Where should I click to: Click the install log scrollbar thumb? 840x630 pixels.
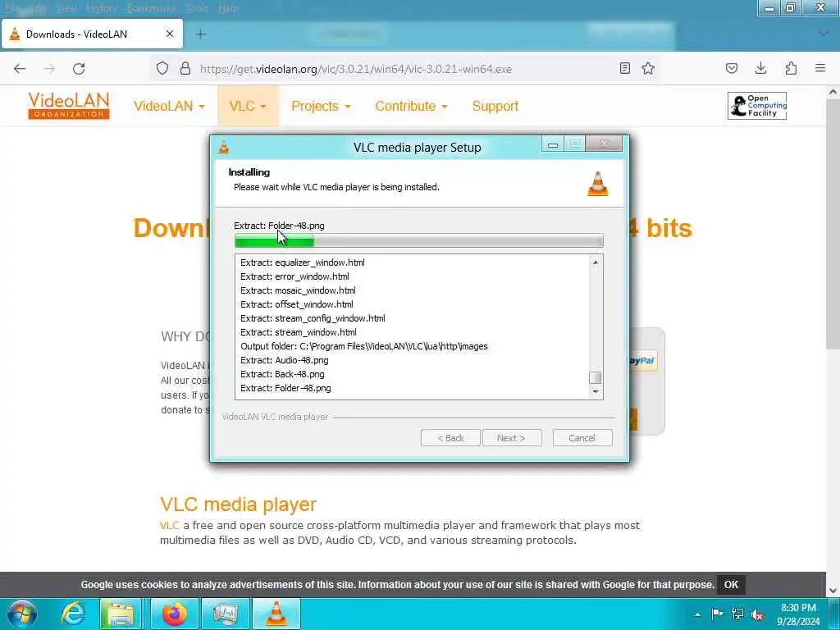click(x=596, y=377)
